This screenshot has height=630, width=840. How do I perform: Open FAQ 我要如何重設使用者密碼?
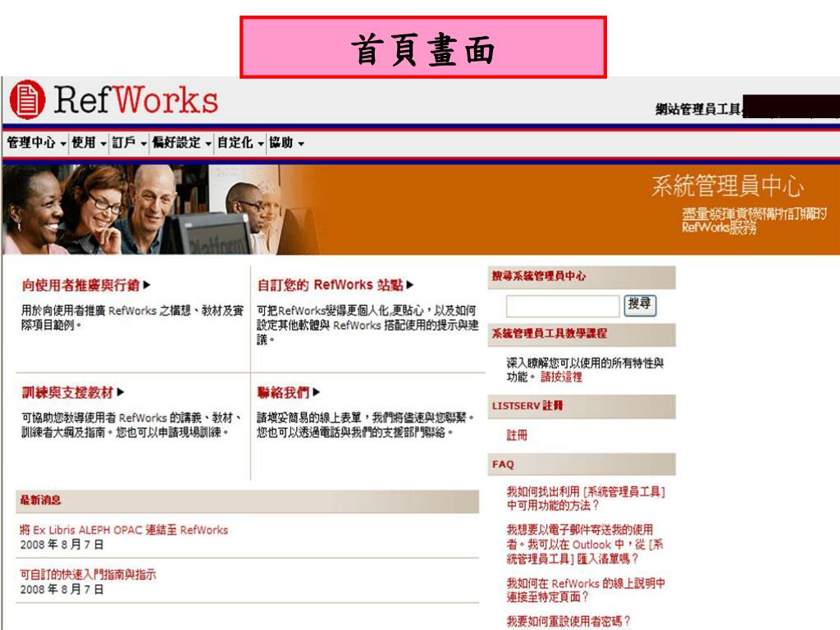click(x=568, y=622)
